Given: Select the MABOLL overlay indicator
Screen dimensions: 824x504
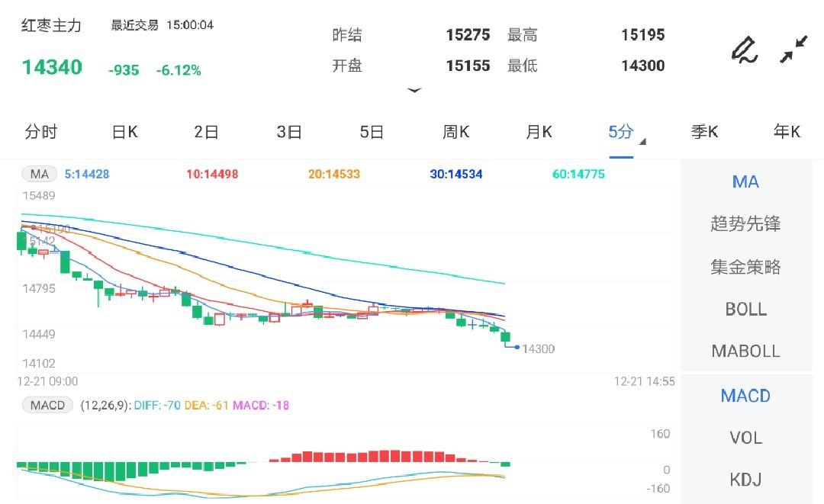Looking at the screenshot, I should [745, 351].
